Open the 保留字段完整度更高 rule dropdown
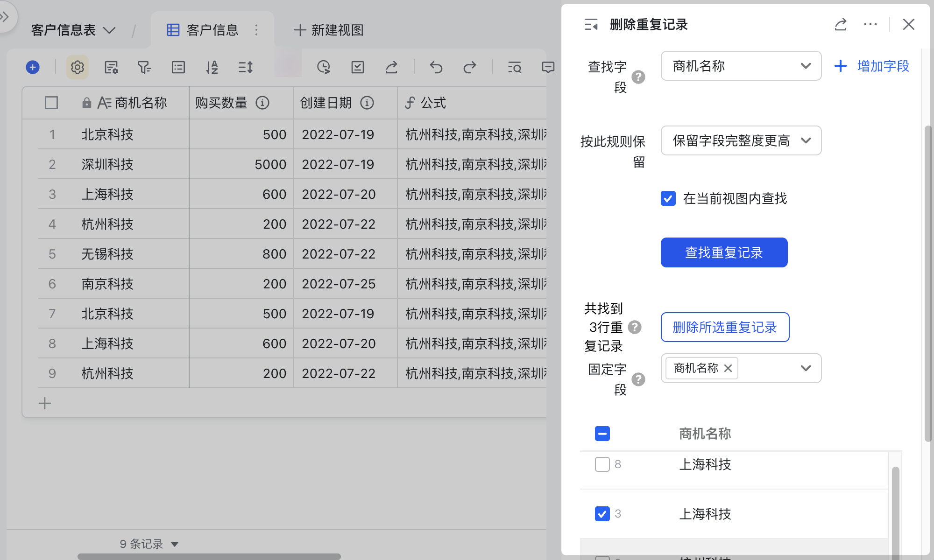The image size is (934, 560). pyautogui.click(x=741, y=140)
